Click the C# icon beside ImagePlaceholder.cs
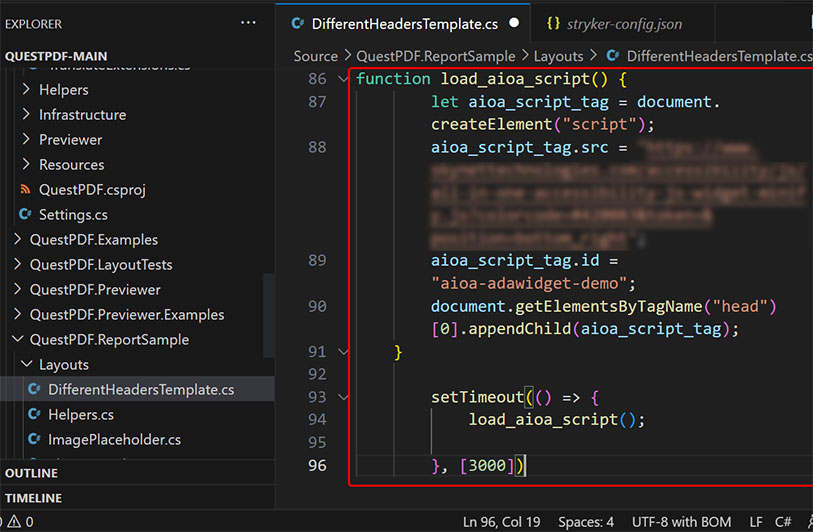 point(35,439)
